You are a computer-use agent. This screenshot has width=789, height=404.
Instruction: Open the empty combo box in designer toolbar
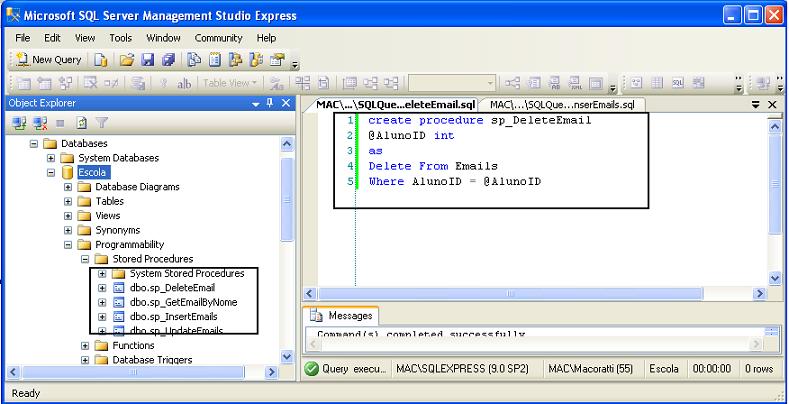point(451,83)
